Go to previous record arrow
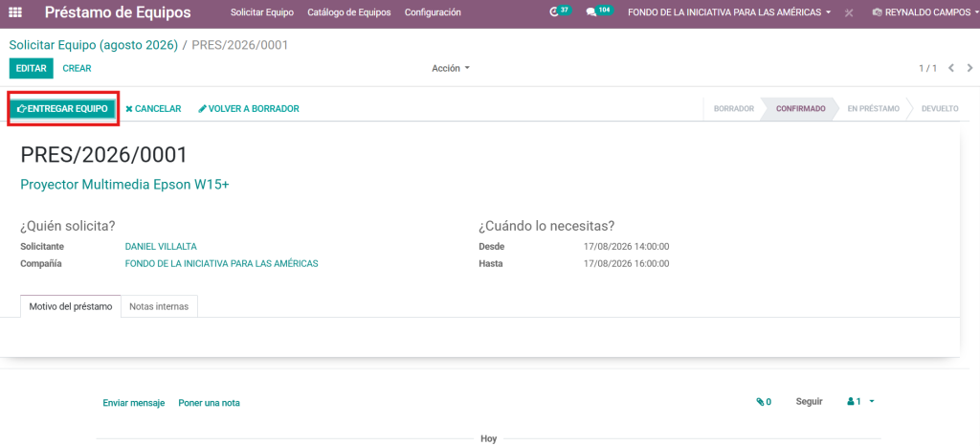This screenshot has width=980, height=446. coord(951,68)
